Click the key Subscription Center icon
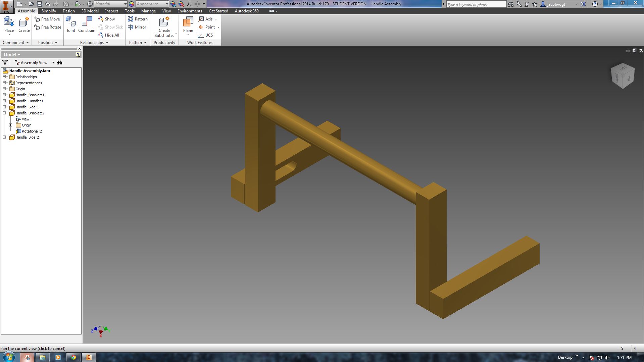This screenshot has width=644, height=362. [518, 4]
